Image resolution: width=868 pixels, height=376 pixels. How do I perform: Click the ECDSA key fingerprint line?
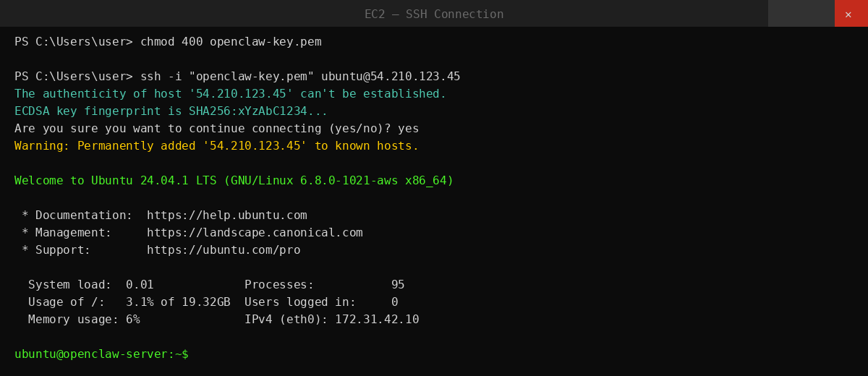point(171,111)
